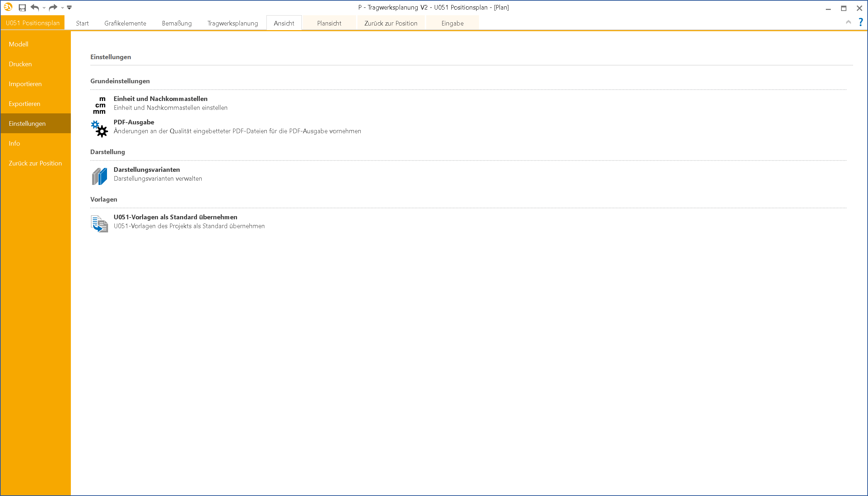Screen dimensions: 868x496
Task: Click the Zurück zur Position ribbon tab
Action: click(x=391, y=23)
